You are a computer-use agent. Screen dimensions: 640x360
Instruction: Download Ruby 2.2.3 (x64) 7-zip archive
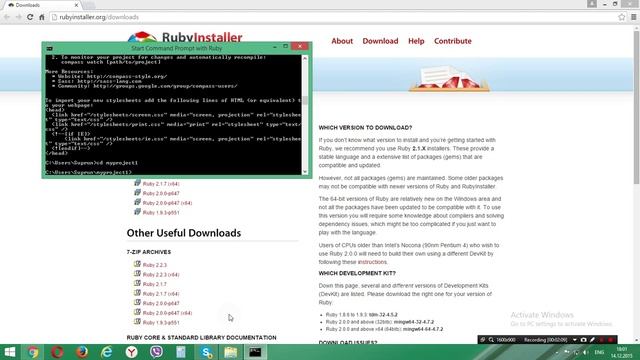(x=161, y=275)
